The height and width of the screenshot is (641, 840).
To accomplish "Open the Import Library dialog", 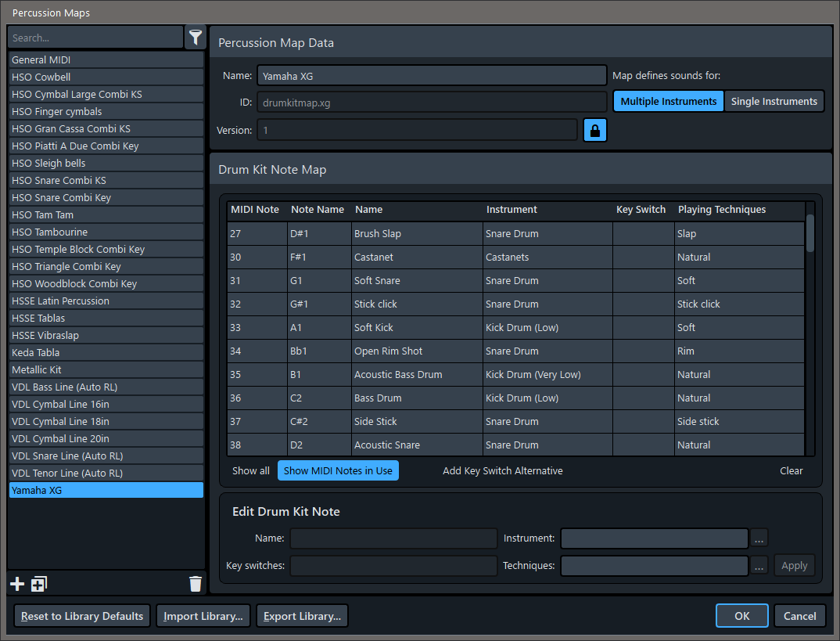I will (x=203, y=616).
